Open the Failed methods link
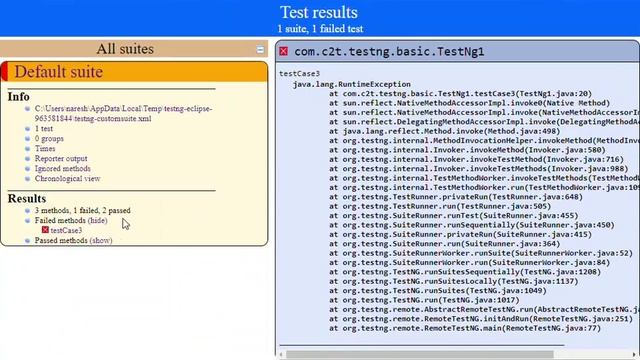 pyautogui.click(x=60, y=220)
